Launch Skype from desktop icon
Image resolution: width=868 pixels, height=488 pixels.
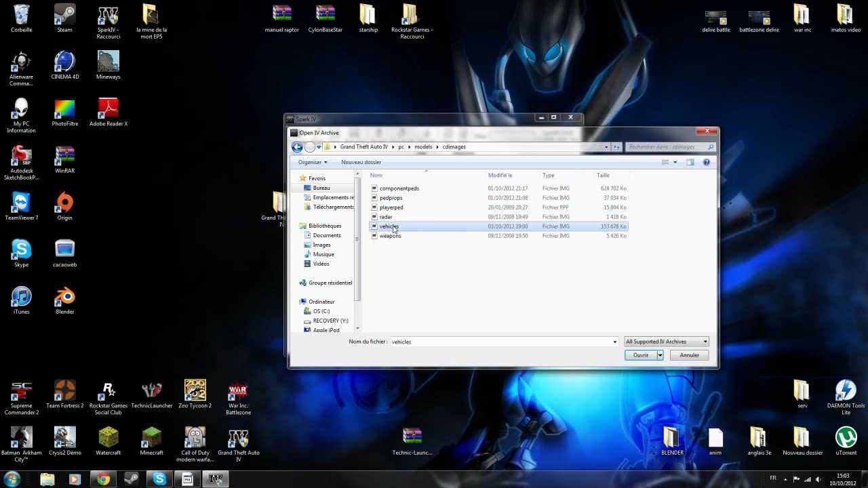pyautogui.click(x=21, y=253)
